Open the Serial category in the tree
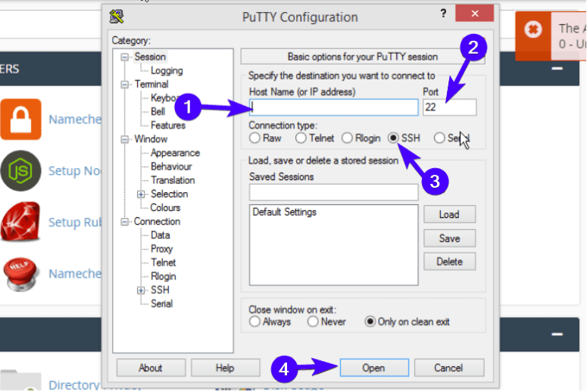 161,303
